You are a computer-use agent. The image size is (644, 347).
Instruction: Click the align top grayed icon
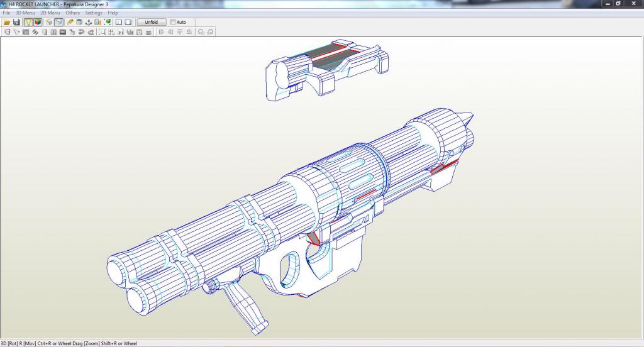tap(180, 32)
